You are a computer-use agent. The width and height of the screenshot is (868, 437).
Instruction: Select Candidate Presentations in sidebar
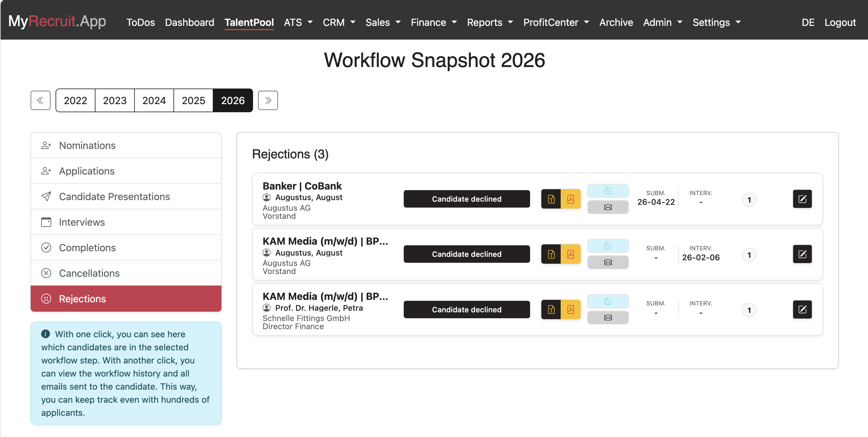126,197
